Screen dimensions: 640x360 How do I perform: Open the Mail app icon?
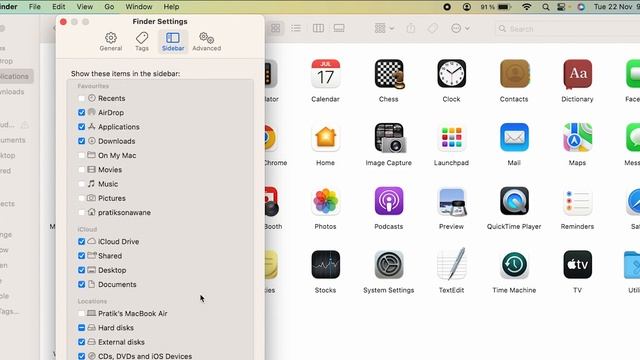[514, 138]
